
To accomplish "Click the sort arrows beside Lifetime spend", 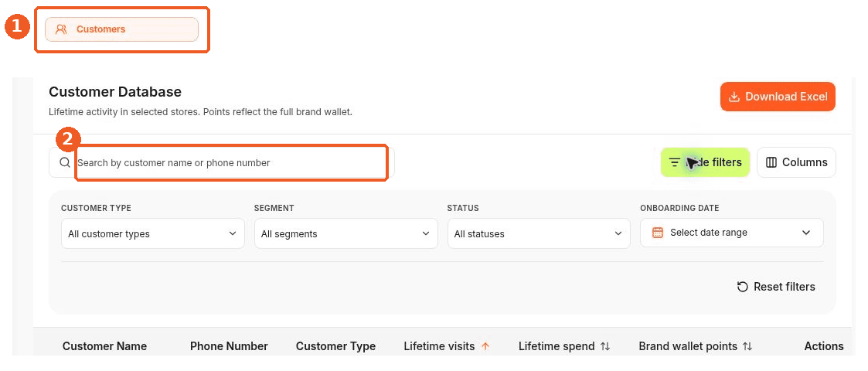I will coord(605,346).
